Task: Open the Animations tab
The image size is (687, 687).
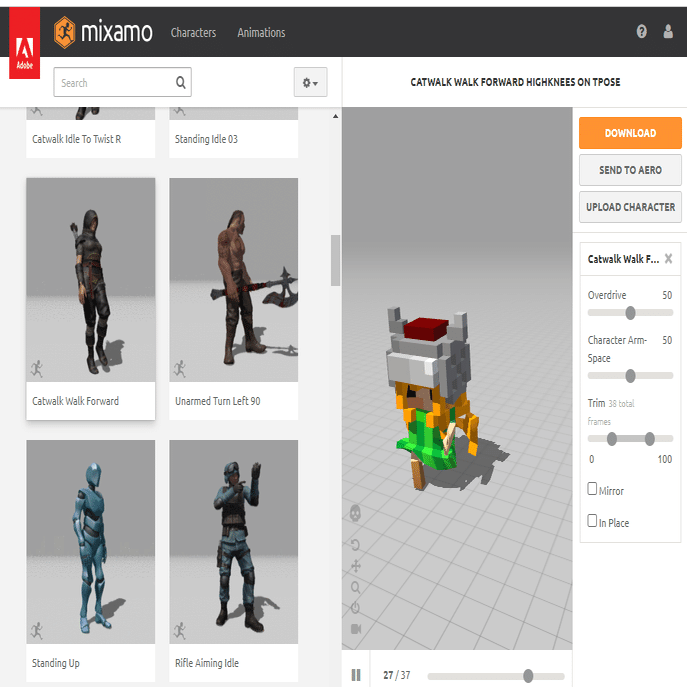Action: pos(261,33)
